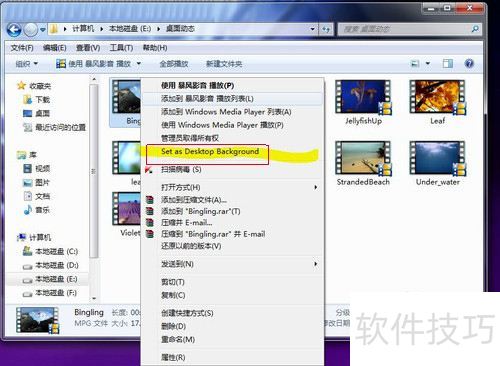This screenshot has width=500, height=366.
Task: Open the 工具(T) menu
Action: tap(121, 48)
